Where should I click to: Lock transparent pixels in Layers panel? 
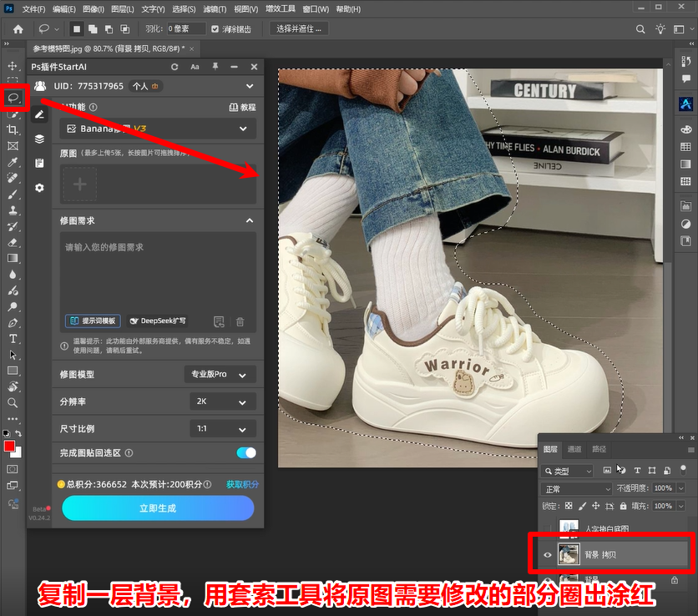569,506
